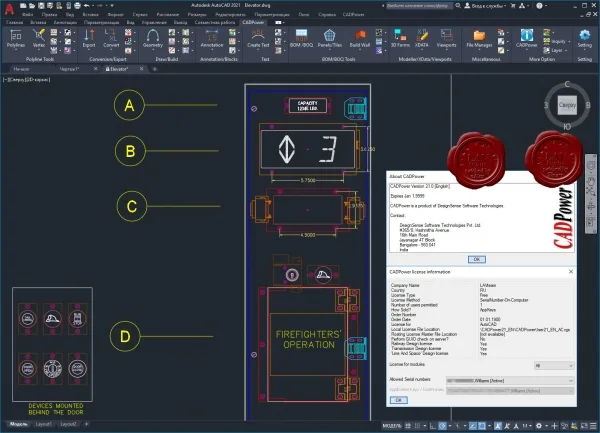Screen dimensions: 600x433
Task: Click the CADPower info icon
Action: pos(527,35)
